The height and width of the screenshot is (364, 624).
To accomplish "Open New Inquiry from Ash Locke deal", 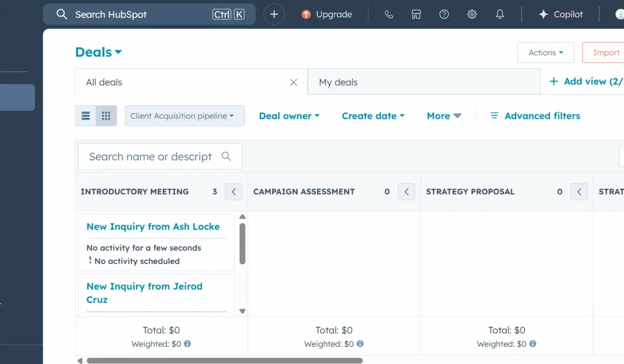I will tap(153, 227).
